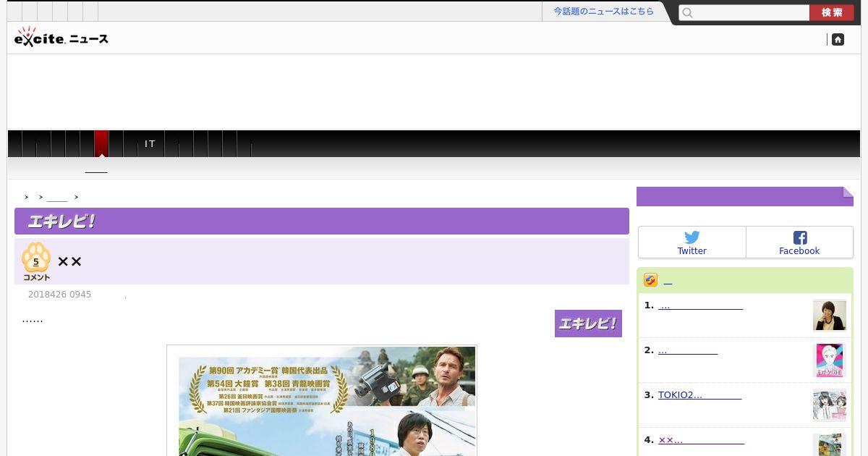Share via the Facebook button
This screenshot has height=456, width=868.
click(799, 242)
